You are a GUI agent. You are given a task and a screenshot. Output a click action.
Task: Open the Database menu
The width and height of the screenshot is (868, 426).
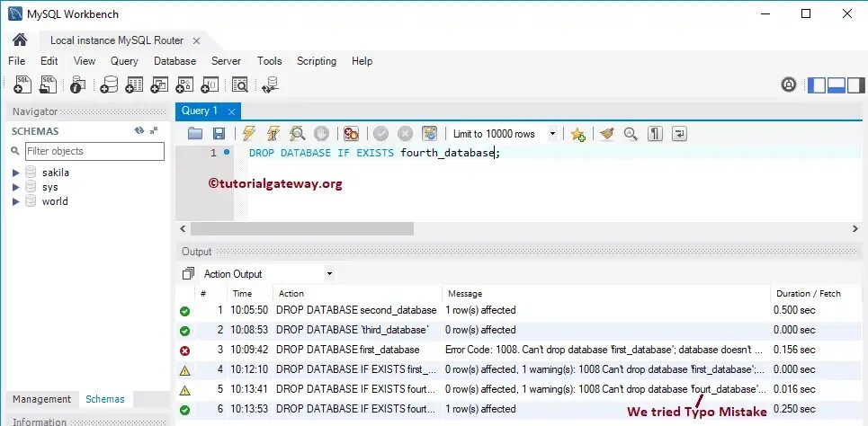[x=174, y=61]
